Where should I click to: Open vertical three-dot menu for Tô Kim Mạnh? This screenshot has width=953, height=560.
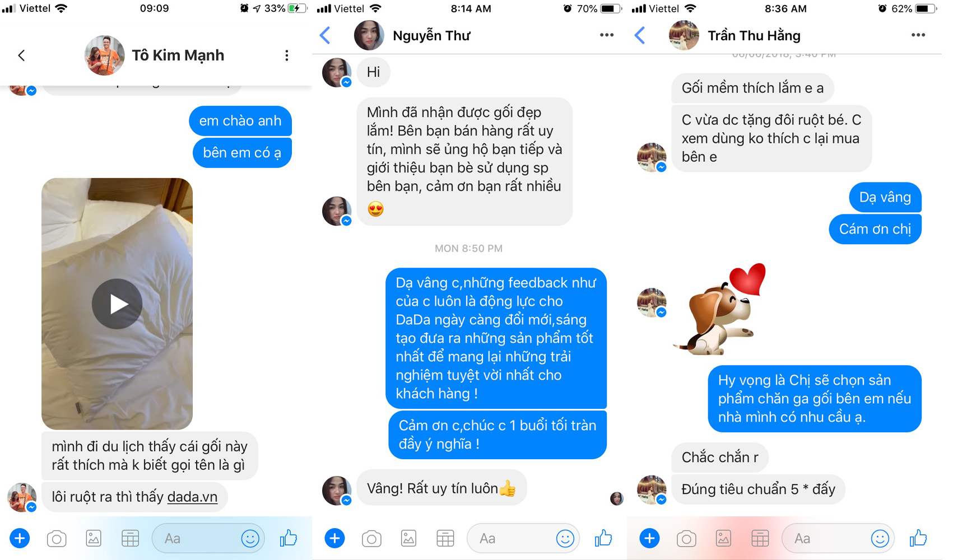[287, 55]
